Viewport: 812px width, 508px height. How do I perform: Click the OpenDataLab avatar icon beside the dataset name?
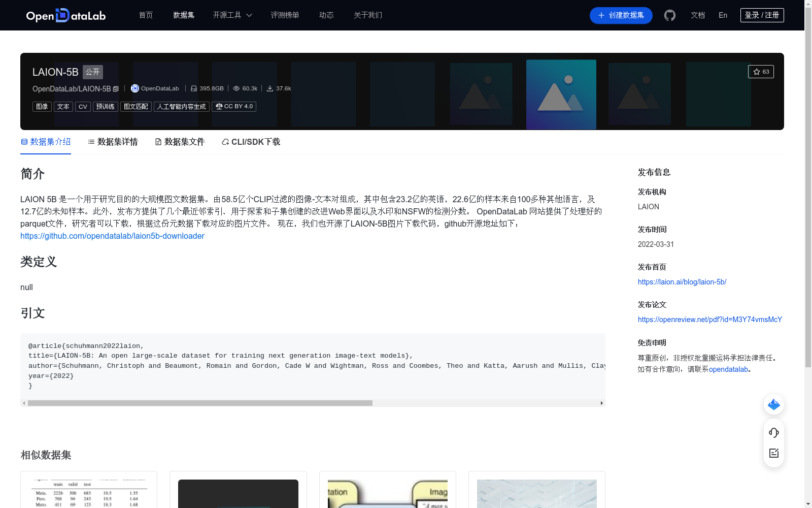[134, 88]
